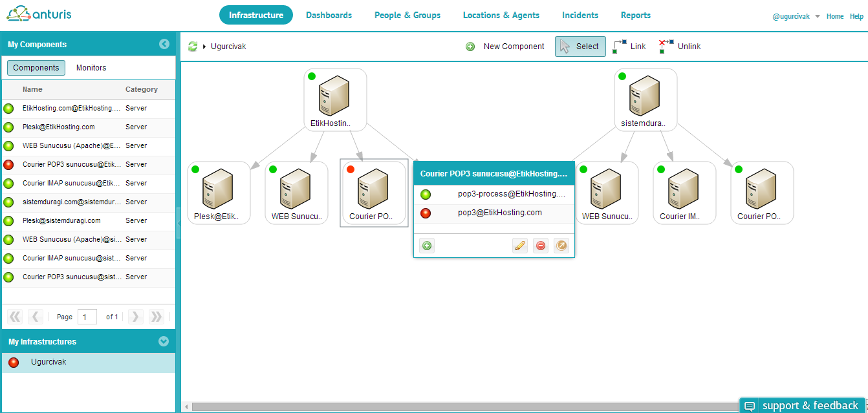Select pop3@EtikHosting.com monitor entry

494,213
